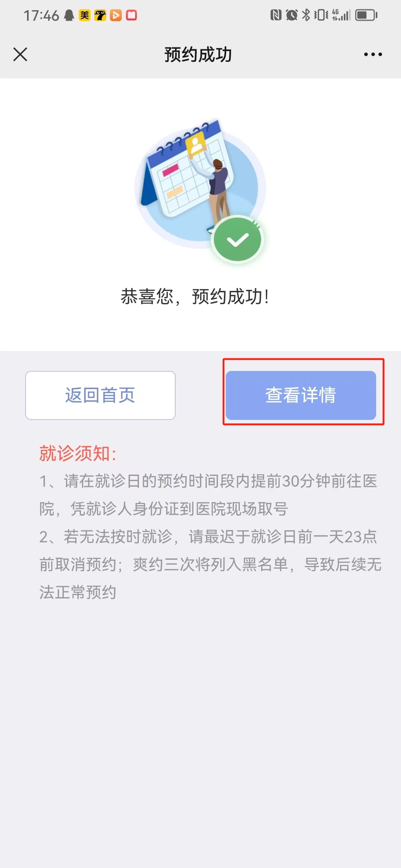Tap the NFC status icon
Viewport: 401px width, 868px height.
(x=276, y=15)
